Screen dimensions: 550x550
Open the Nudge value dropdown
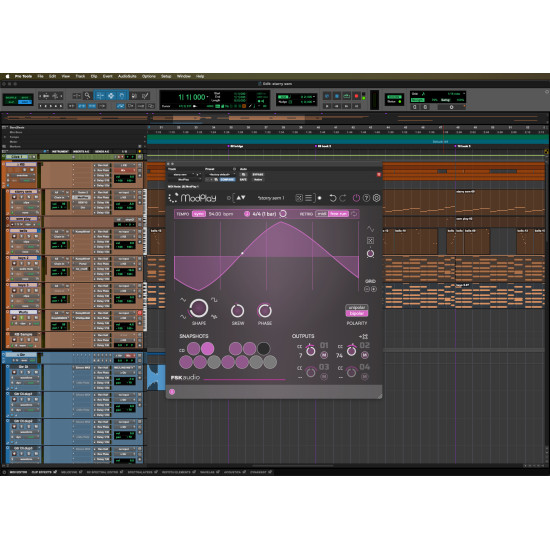[x=314, y=102]
